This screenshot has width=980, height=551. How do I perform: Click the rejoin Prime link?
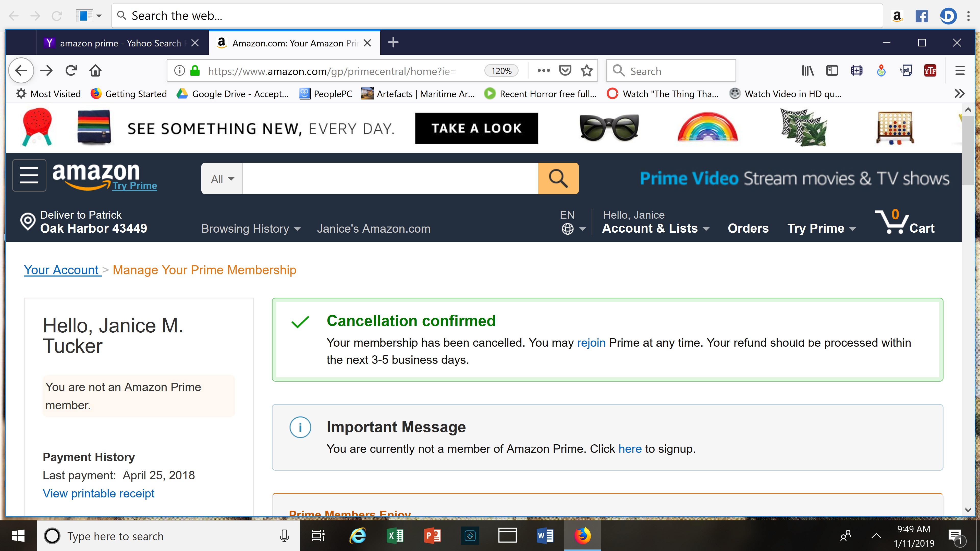(591, 343)
